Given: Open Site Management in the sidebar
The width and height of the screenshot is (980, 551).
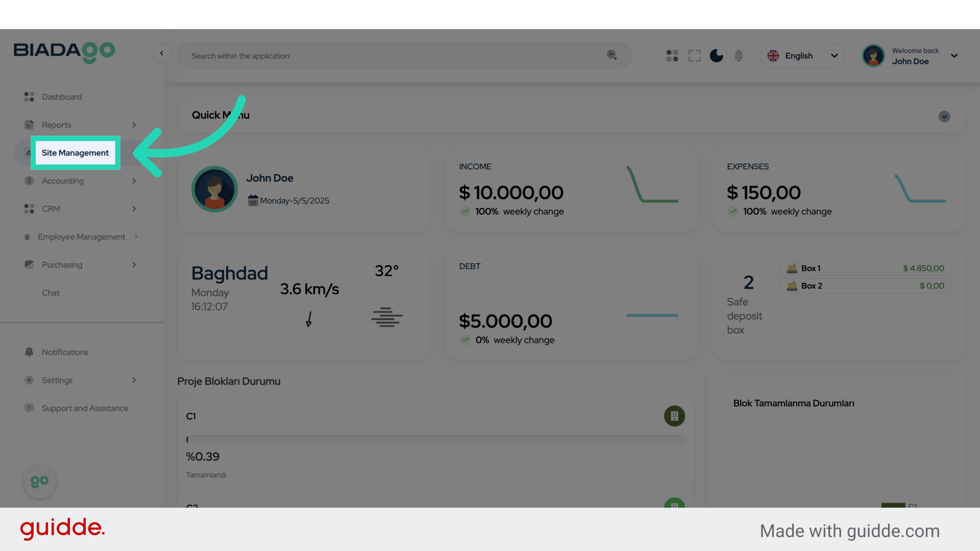Looking at the screenshot, I should (76, 153).
